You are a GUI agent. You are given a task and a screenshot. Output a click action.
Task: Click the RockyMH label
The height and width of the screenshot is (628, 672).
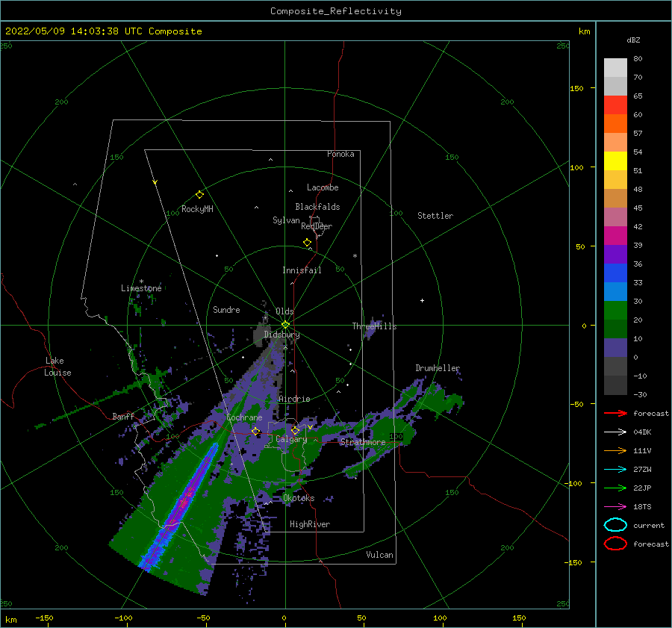click(197, 209)
